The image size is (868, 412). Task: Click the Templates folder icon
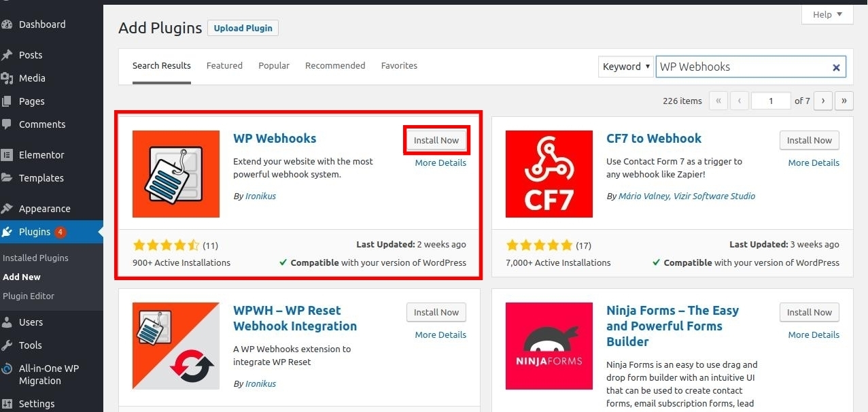click(7, 178)
